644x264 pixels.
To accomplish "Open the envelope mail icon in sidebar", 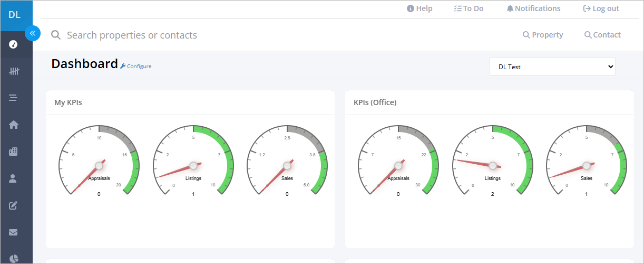I will pos(14,232).
